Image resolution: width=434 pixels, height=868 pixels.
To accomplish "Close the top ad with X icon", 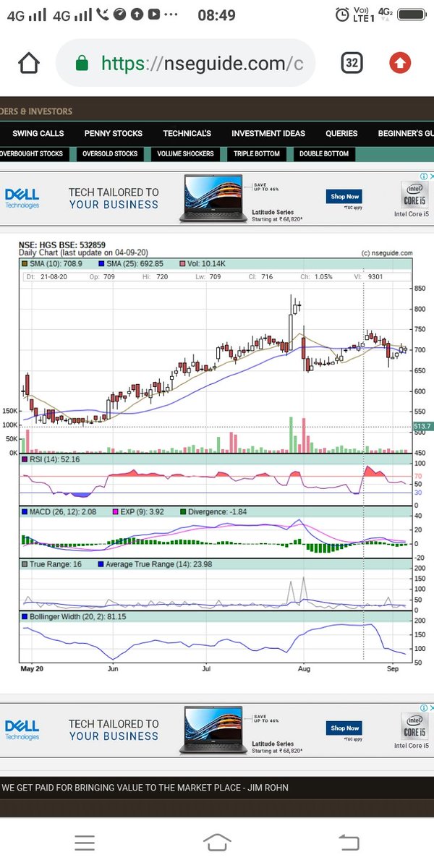I will (x=430, y=176).
